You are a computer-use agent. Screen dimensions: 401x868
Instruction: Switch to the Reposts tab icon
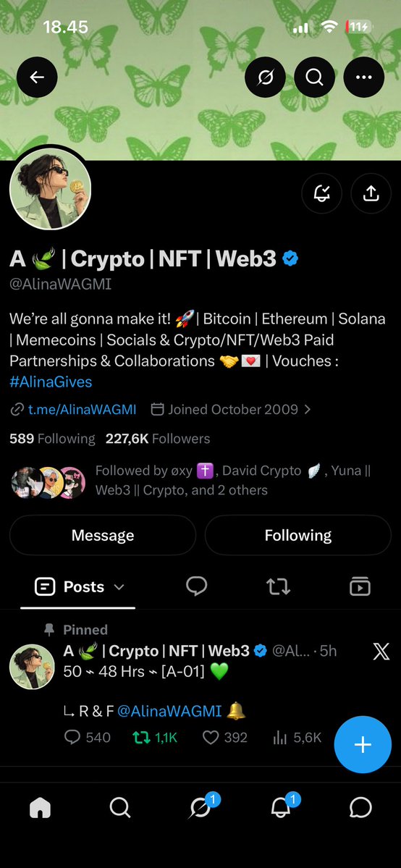pyautogui.click(x=278, y=586)
